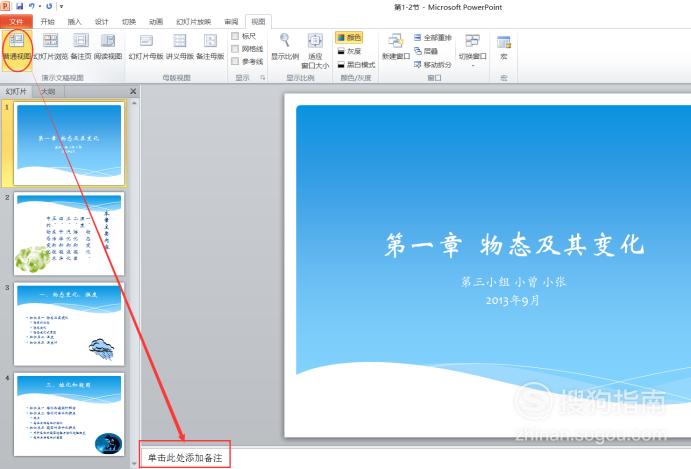Enable the Gridlines checkbox (网格线)
Image resolution: width=691 pixels, height=469 pixels.
click(x=235, y=48)
